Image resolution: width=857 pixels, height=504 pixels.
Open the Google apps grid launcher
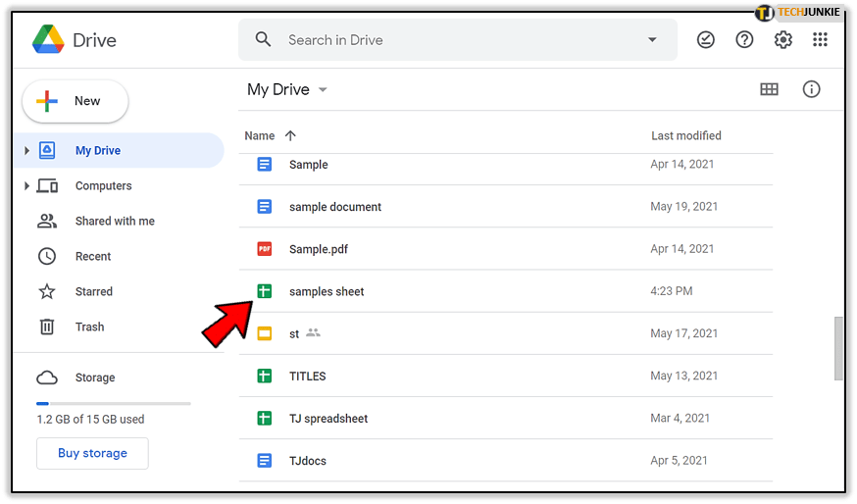tap(821, 40)
